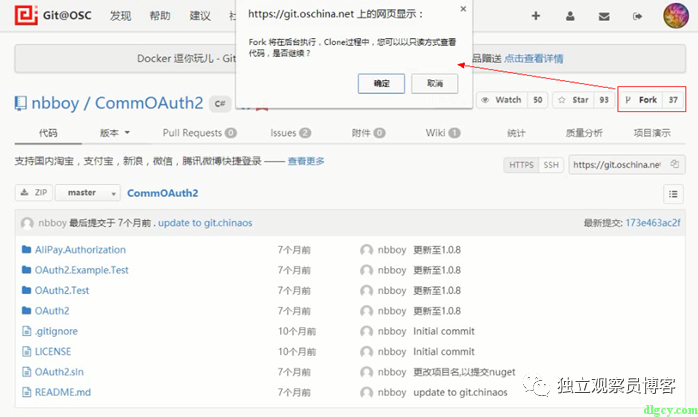Image resolution: width=698 pixels, height=417 pixels.
Task: Open the user profile icon in header
Action: [570, 16]
